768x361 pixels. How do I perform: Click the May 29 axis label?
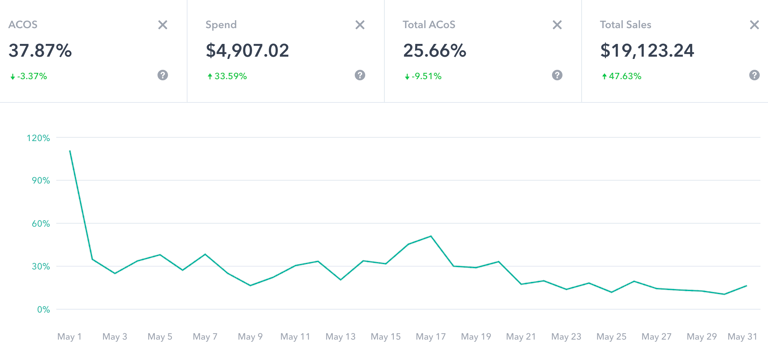[701, 337]
